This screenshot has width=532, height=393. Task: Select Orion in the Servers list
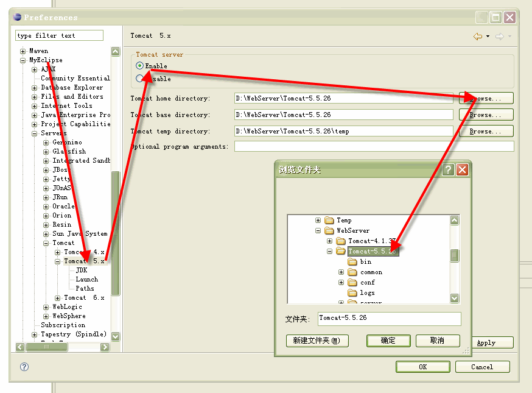coord(61,215)
